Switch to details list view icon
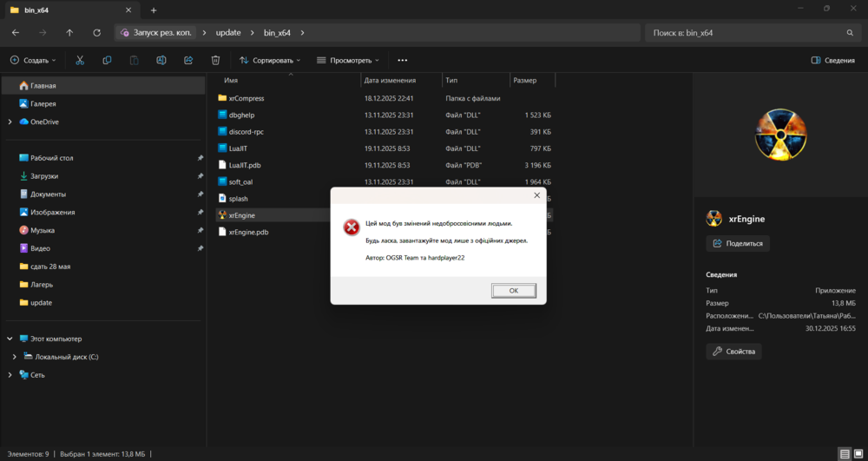The image size is (868, 461). point(845,454)
